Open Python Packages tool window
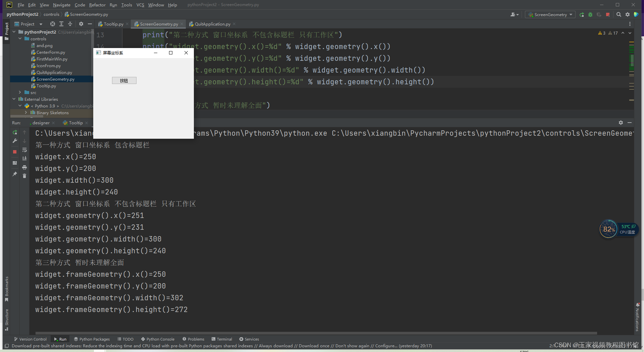 click(x=92, y=339)
